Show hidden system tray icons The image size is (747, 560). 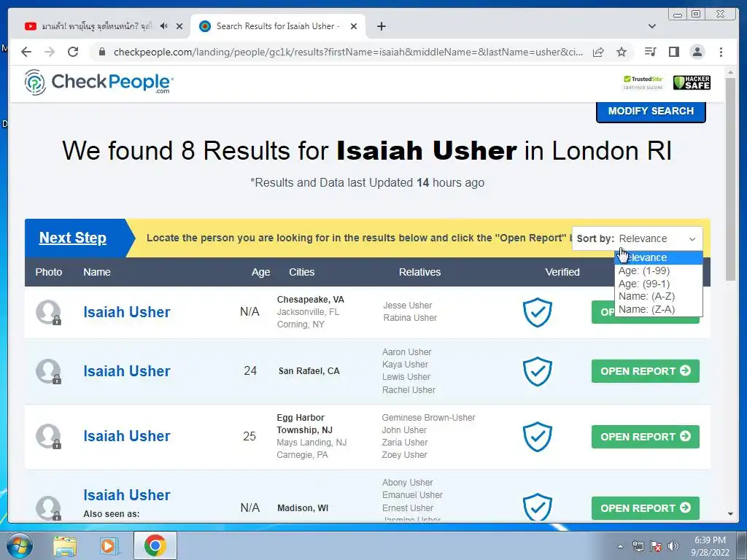620,546
